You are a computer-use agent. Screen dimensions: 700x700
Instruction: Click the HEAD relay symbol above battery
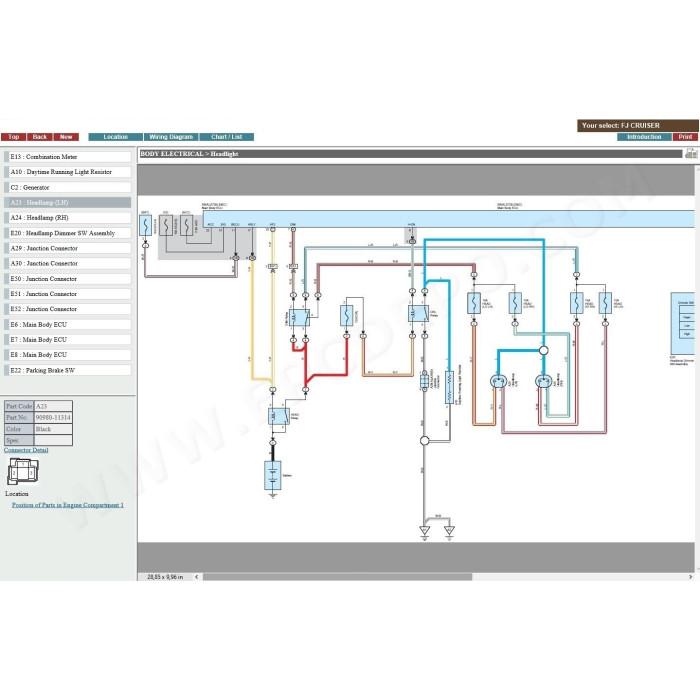point(279,417)
